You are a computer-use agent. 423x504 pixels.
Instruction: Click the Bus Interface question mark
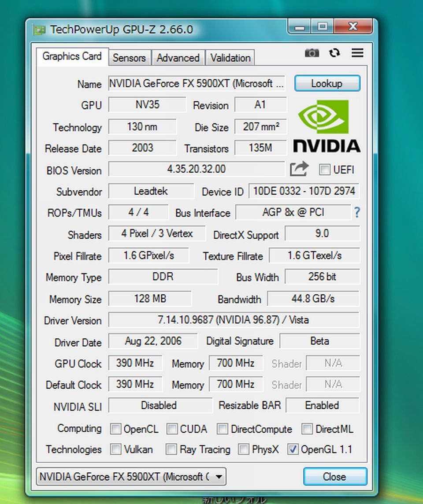pyautogui.click(x=357, y=212)
